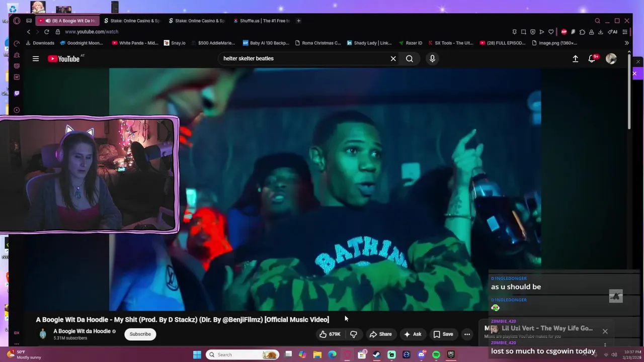Open the channel avatar next to Subscribe
The height and width of the screenshot is (362, 644).
(43, 334)
